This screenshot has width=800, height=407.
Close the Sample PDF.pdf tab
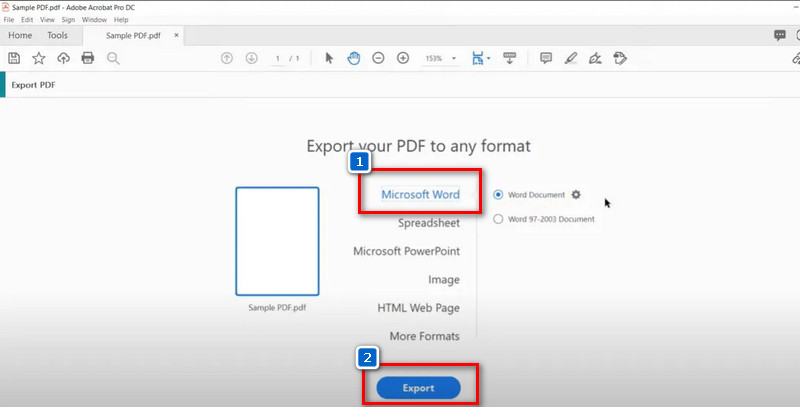[x=177, y=35]
